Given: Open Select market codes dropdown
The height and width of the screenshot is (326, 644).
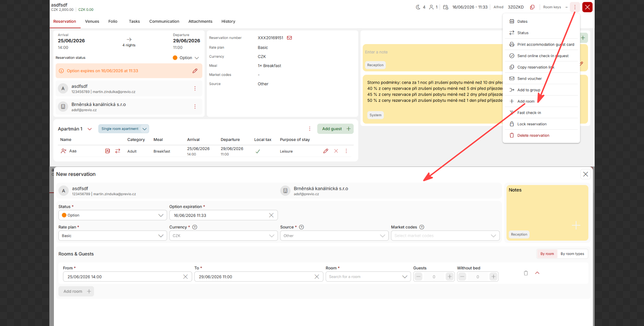Looking at the screenshot, I should click(445, 236).
